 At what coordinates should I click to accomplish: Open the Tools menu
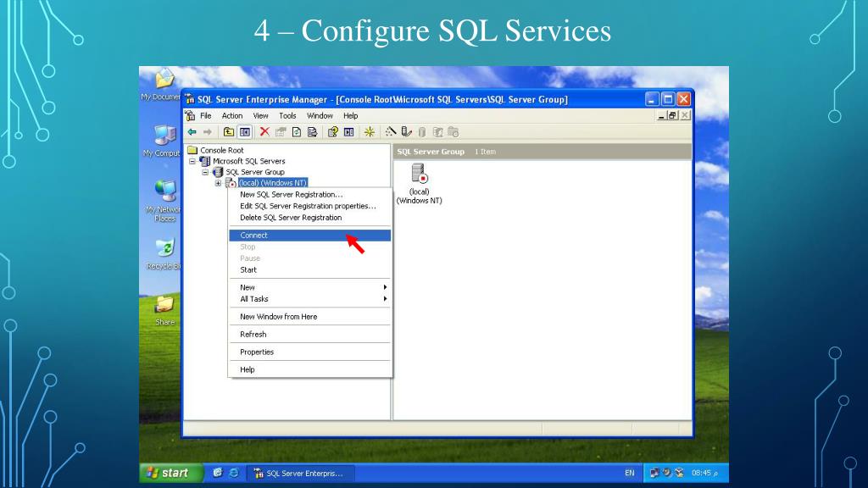[287, 115]
